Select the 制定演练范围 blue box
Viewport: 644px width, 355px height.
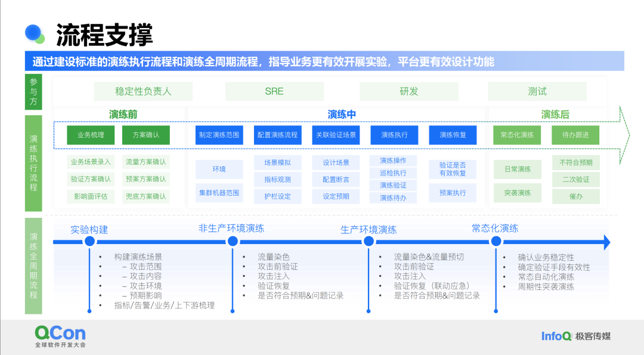[x=219, y=135]
